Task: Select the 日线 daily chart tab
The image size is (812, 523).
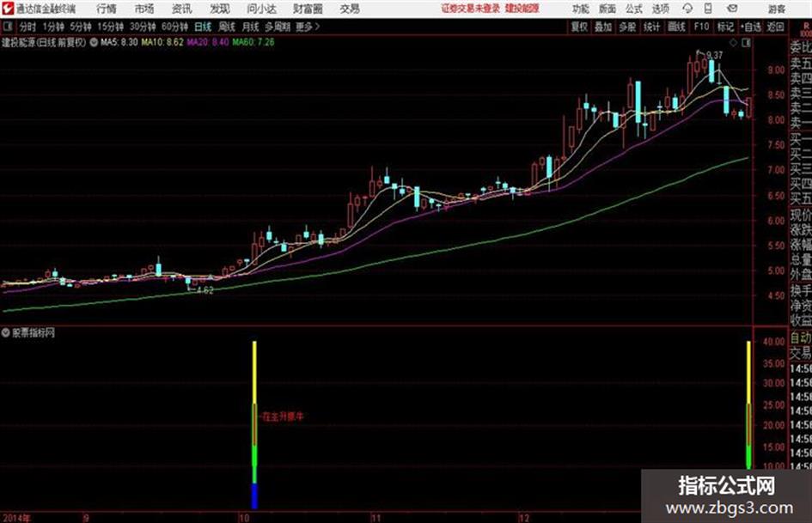Action: coord(203,27)
